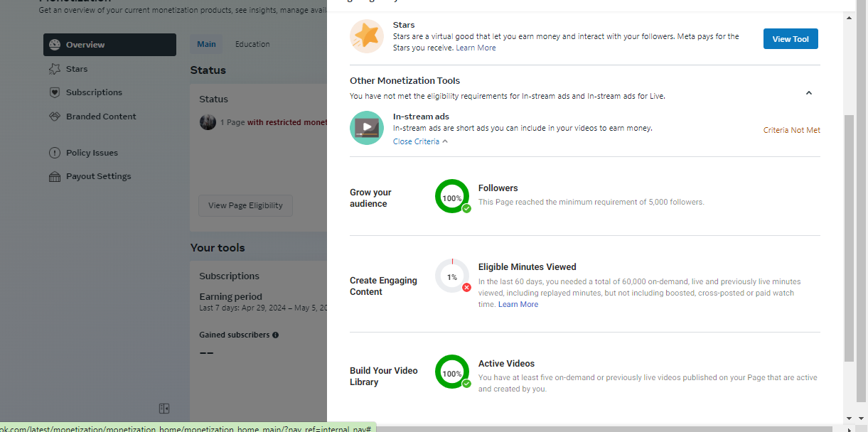Click the View Page Eligibility button
The width and height of the screenshot is (868, 432).
coord(245,205)
